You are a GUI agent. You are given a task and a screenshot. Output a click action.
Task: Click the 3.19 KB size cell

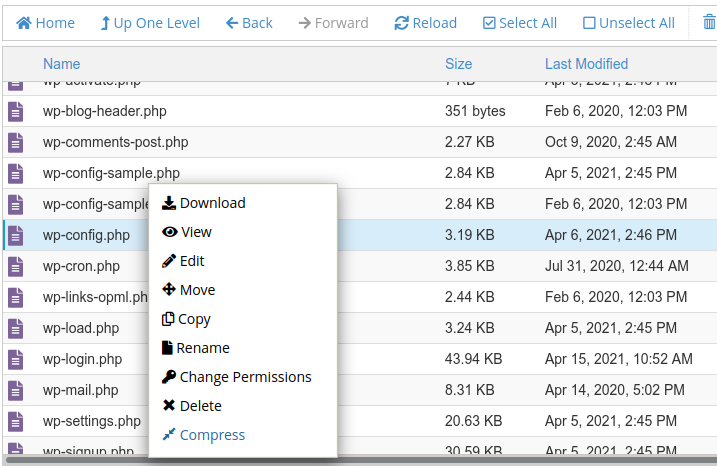[x=470, y=235]
